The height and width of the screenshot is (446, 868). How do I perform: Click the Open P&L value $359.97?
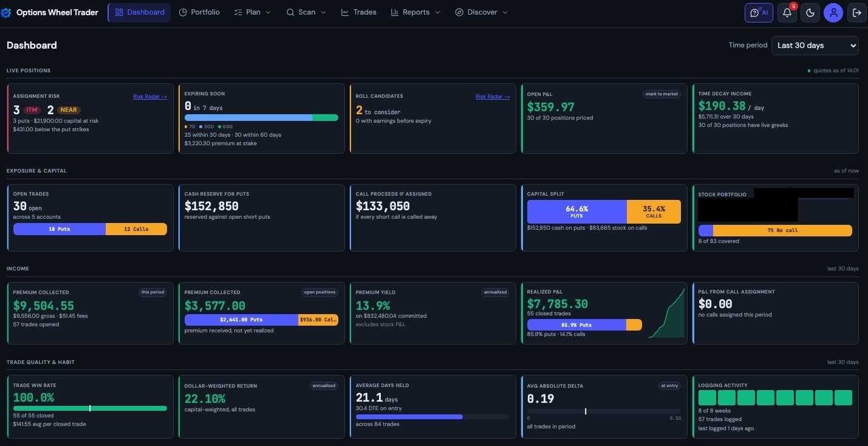(x=551, y=107)
